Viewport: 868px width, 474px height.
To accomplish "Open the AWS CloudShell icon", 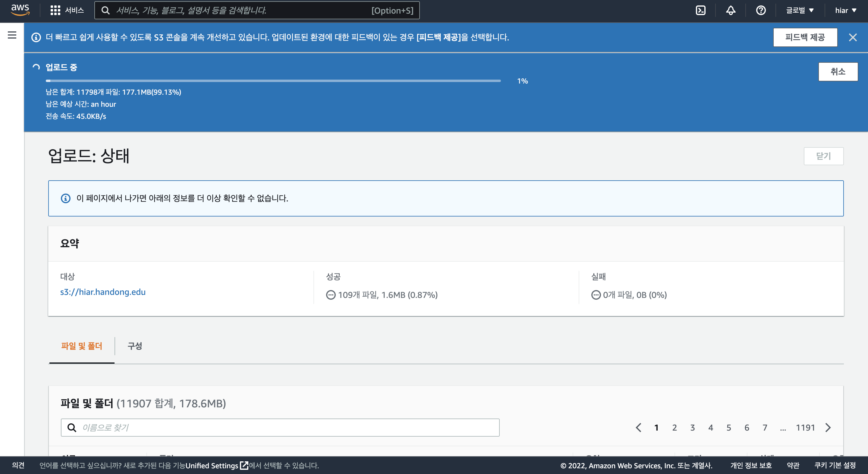I will point(700,11).
